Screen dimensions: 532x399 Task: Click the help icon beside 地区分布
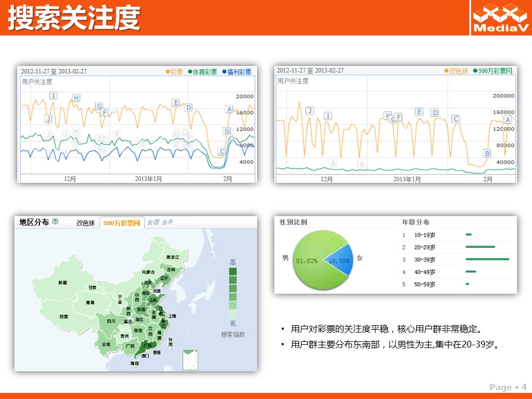pos(55,222)
